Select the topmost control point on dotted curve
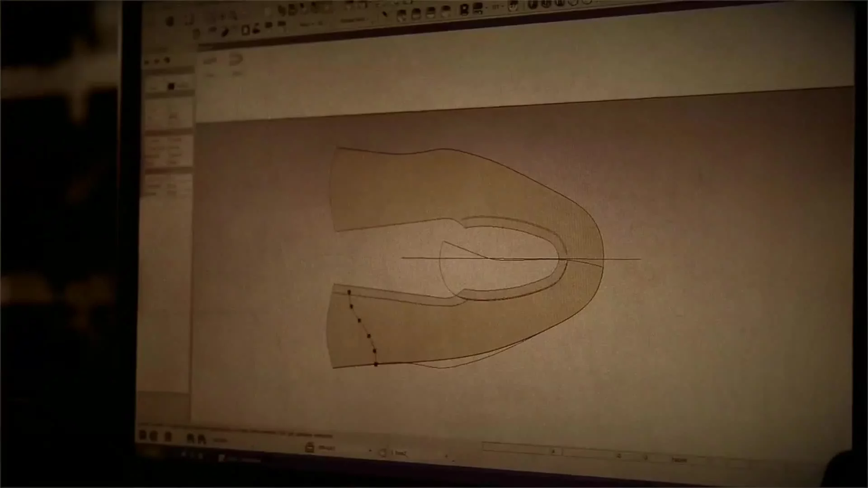868x488 pixels. (349, 292)
